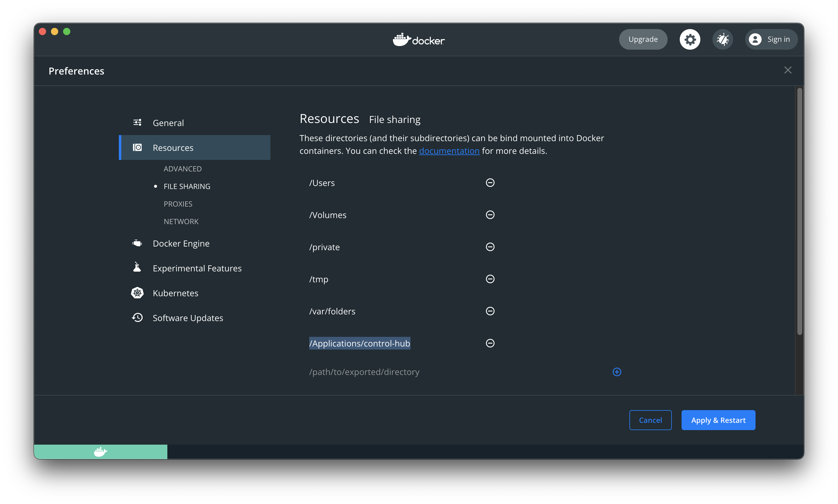The height and width of the screenshot is (504, 838).
Task: Remove the /tmp shared directory
Action: pyautogui.click(x=490, y=279)
